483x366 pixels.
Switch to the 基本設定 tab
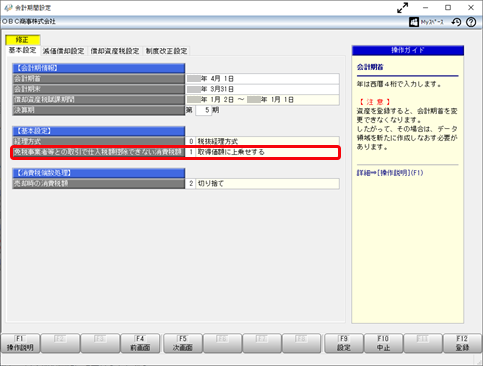[x=23, y=50]
